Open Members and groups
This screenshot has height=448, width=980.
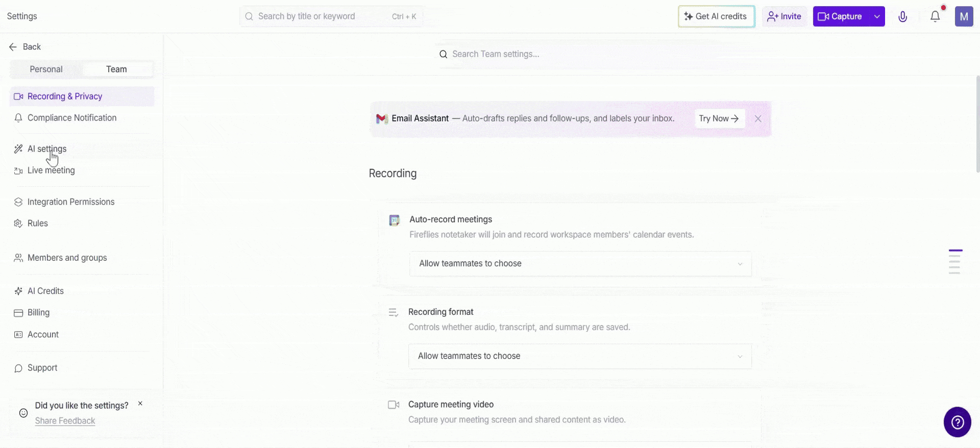tap(82, 258)
